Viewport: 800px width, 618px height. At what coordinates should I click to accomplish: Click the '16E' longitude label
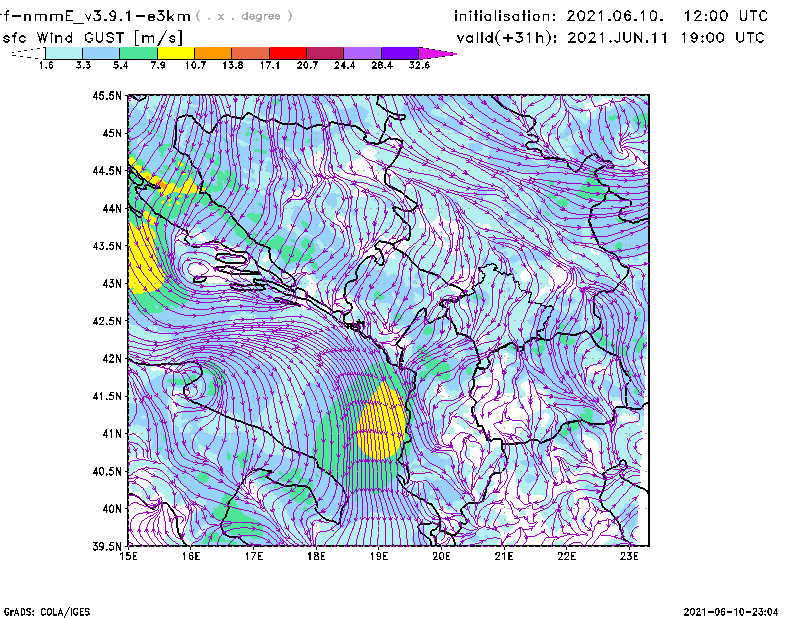click(191, 556)
